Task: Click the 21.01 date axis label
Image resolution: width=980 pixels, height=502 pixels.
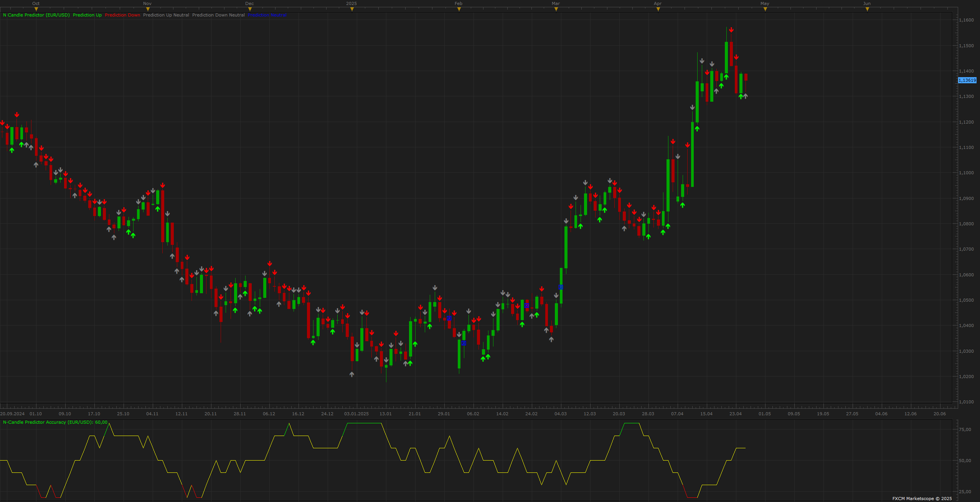Action: 415,414
